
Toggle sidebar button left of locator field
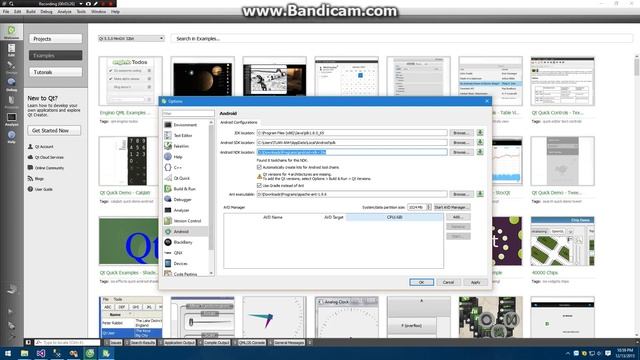tap(28, 342)
